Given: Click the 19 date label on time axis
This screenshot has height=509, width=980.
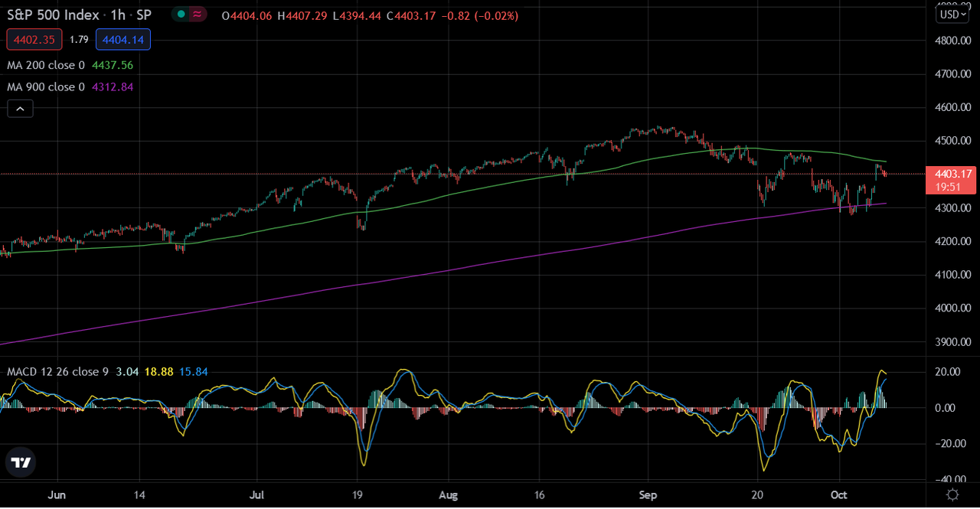Looking at the screenshot, I should pyautogui.click(x=358, y=495).
